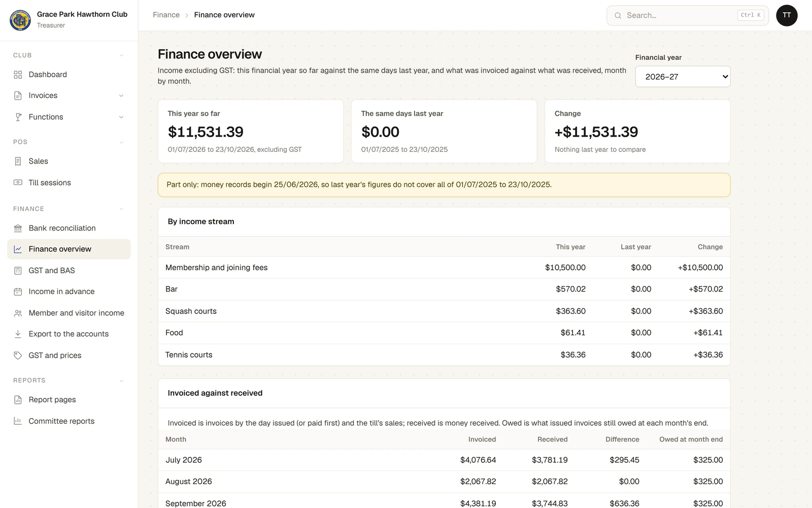The height and width of the screenshot is (508, 812).
Task: Open the Financial year dropdown
Action: click(683, 77)
